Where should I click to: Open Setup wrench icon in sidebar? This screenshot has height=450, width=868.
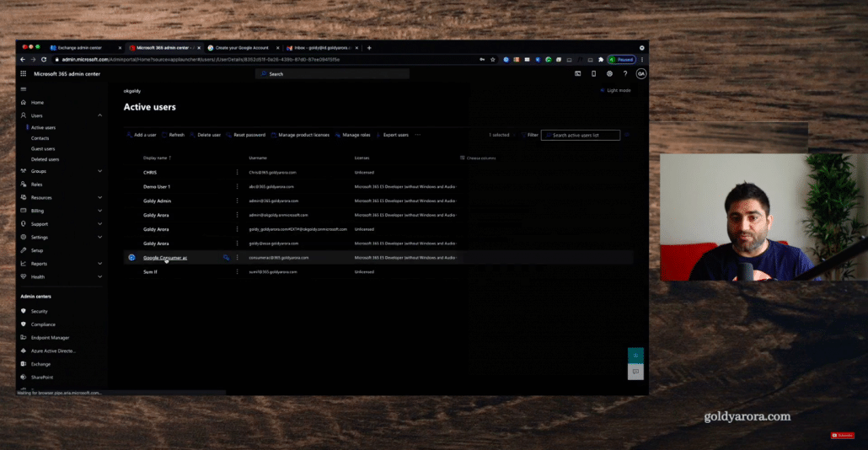point(24,250)
